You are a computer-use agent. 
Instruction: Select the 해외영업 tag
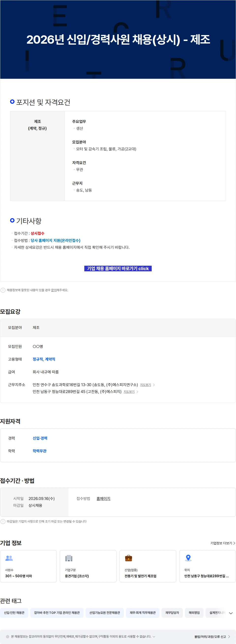pyautogui.click(x=194, y=613)
